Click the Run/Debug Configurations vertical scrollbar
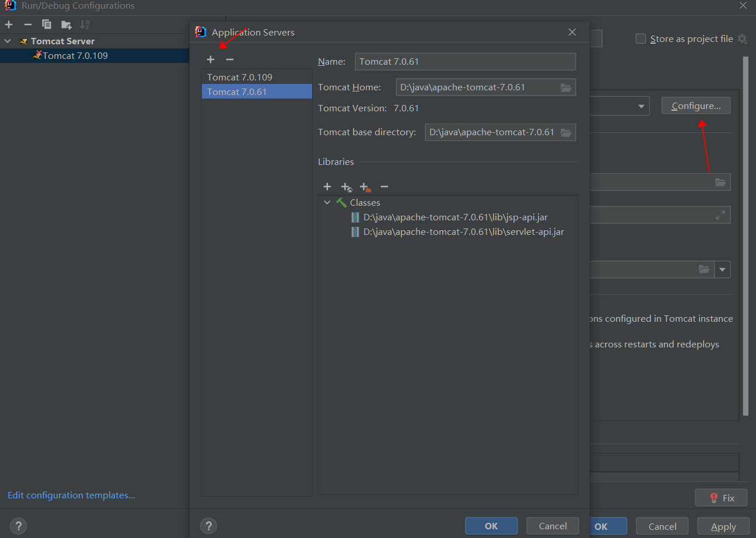Image resolution: width=756 pixels, height=538 pixels. point(745,235)
